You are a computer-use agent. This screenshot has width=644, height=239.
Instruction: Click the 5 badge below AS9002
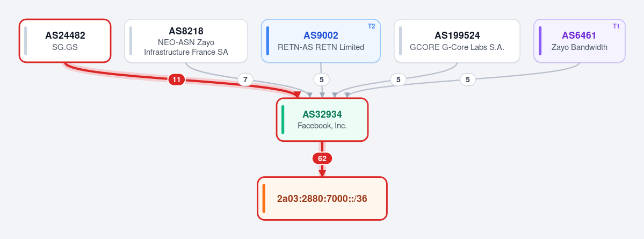tap(322, 79)
